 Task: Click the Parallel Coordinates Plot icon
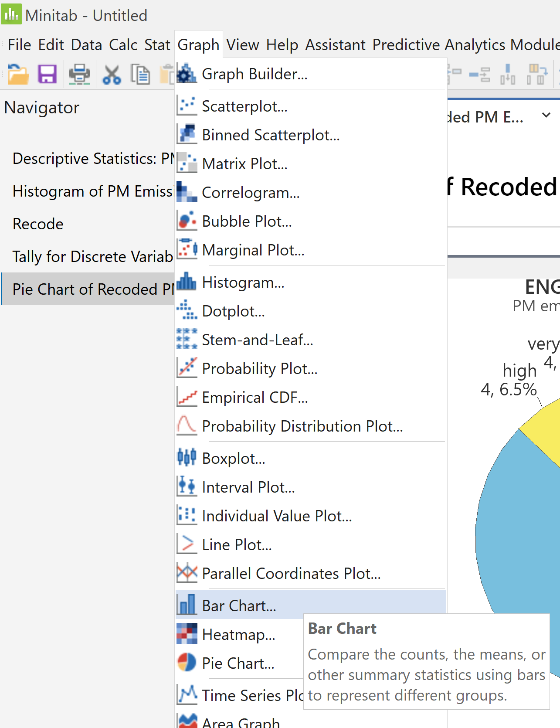click(187, 573)
